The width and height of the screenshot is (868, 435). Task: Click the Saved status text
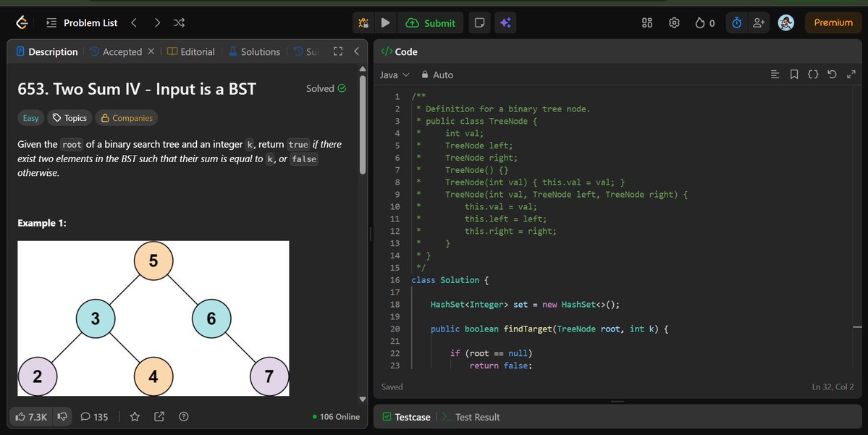(392, 387)
